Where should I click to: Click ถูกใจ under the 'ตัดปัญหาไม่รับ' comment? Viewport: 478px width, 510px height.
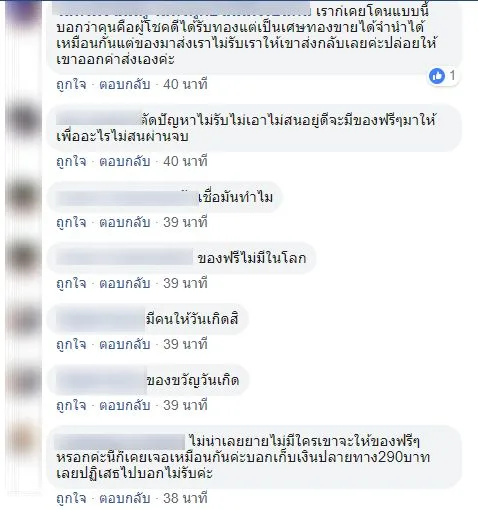click(71, 161)
